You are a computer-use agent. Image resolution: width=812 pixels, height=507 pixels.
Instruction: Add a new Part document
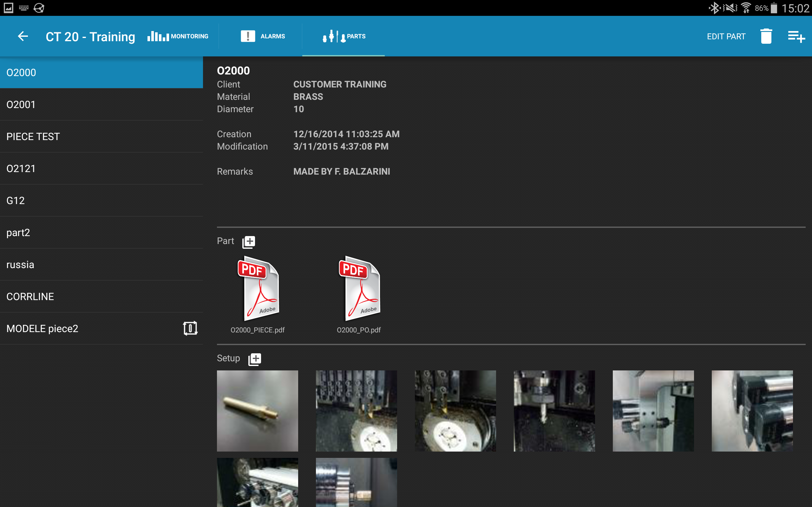249,241
